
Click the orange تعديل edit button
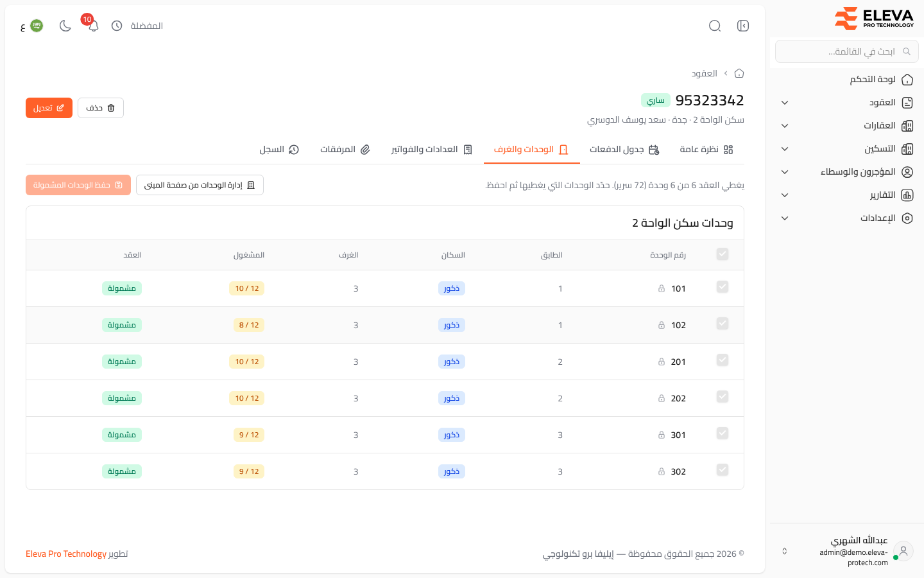click(49, 108)
